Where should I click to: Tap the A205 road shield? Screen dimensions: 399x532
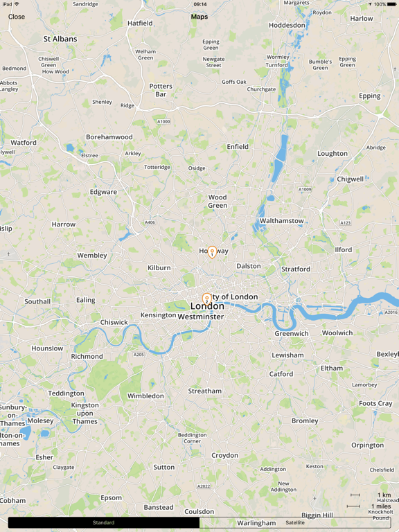pyautogui.click(x=139, y=355)
